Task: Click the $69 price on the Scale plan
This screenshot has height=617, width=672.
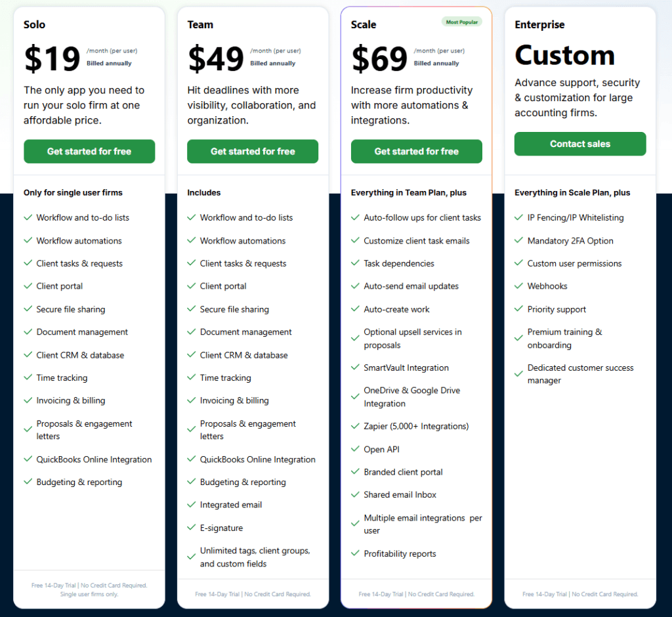Action: (380, 58)
